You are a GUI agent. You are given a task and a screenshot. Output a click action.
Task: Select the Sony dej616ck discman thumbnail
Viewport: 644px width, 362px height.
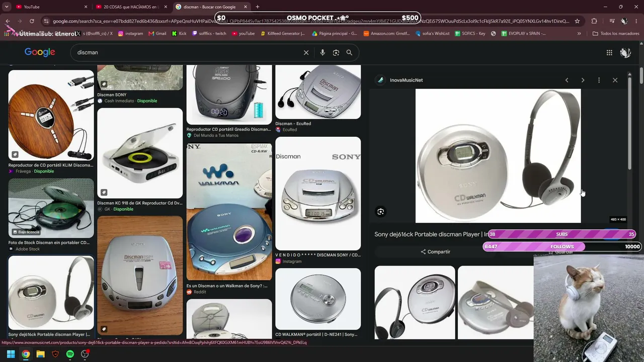[x=51, y=293]
